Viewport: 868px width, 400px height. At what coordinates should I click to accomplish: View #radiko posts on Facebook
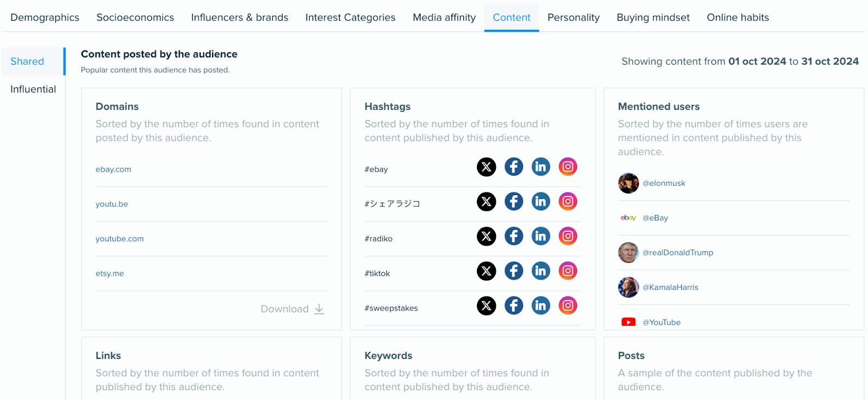click(x=513, y=236)
